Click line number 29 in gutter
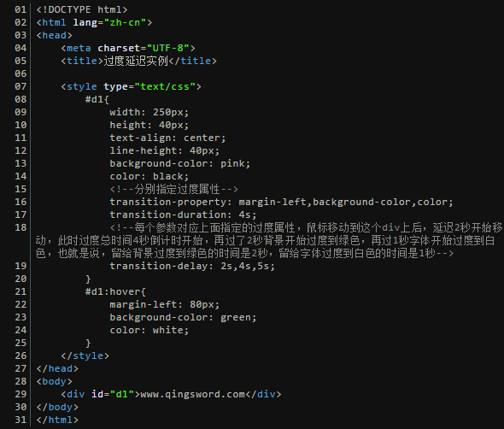504x429 pixels. (x=21, y=395)
